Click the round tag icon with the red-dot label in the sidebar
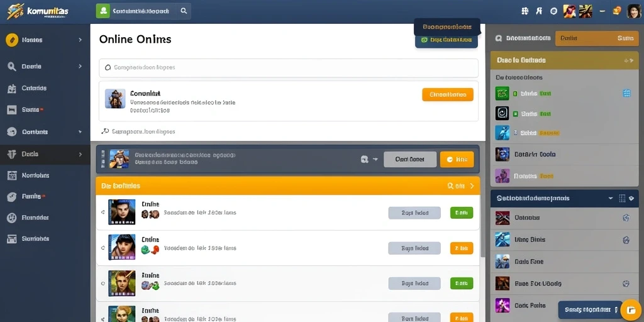 [x=12, y=197]
